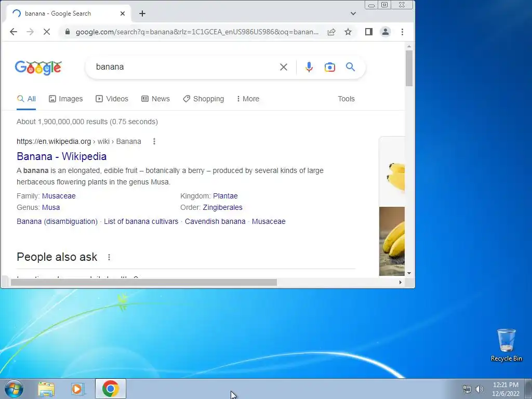The image size is (532, 399).
Task: Go back with the browser back arrow
Action: [x=14, y=32]
